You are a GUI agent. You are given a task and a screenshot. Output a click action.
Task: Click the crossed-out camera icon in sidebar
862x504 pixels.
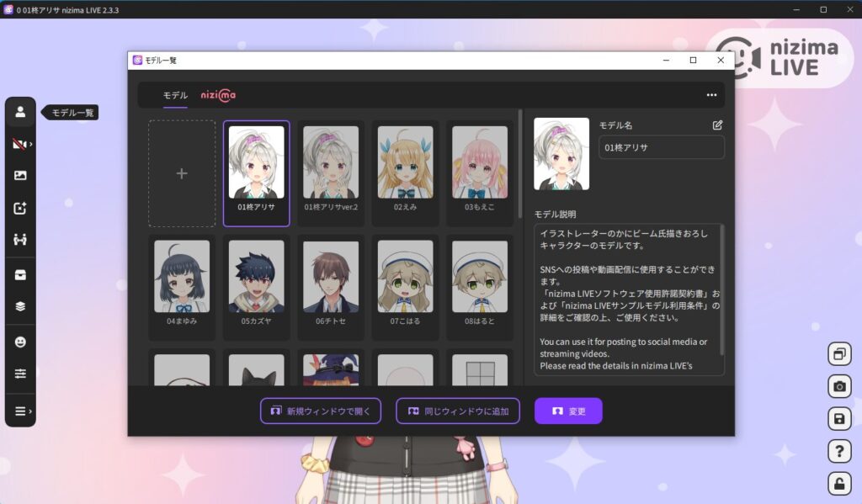pyautogui.click(x=20, y=144)
